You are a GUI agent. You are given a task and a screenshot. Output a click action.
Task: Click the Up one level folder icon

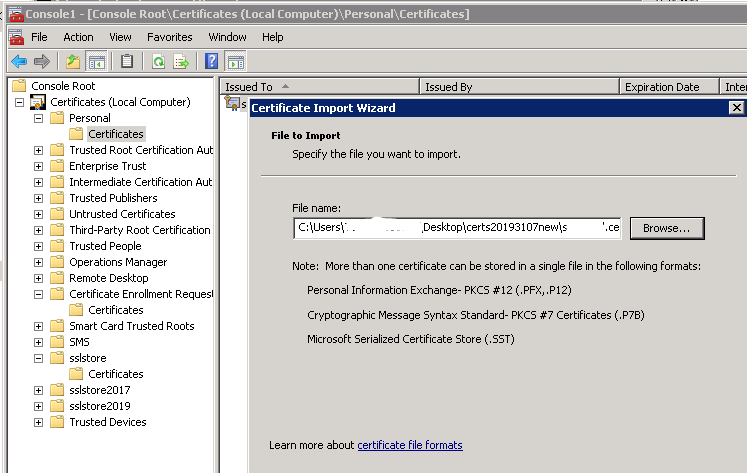[x=74, y=62]
